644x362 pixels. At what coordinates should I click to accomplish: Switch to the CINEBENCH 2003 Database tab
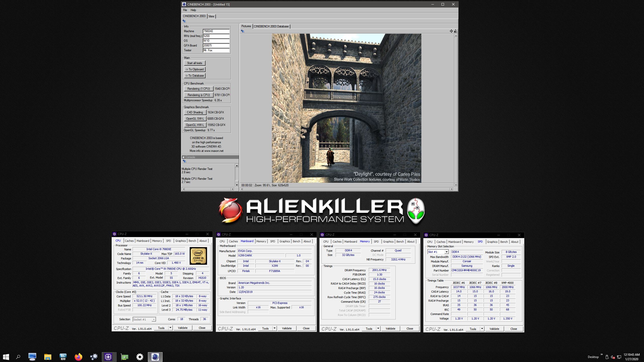(x=271, y=26)
